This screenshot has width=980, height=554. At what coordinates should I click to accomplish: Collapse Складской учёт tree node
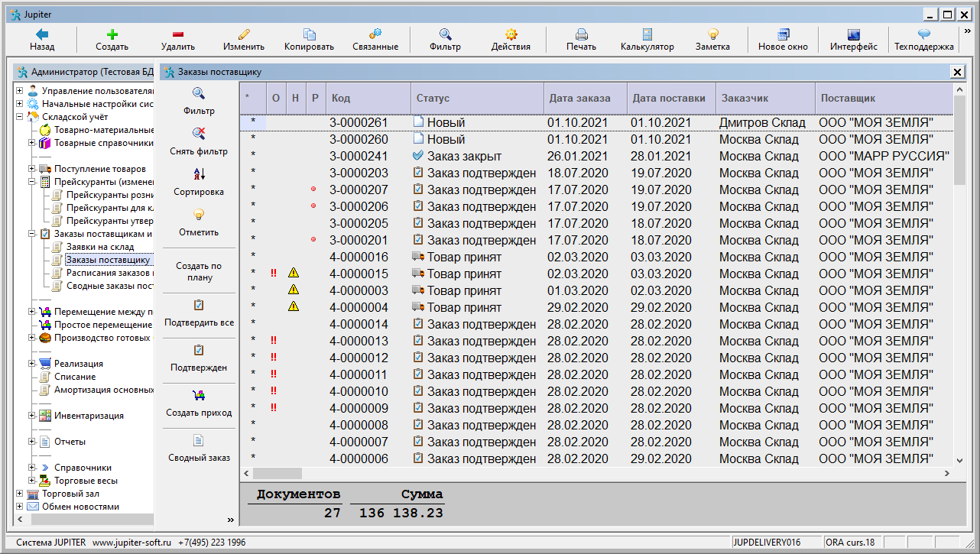19,117
